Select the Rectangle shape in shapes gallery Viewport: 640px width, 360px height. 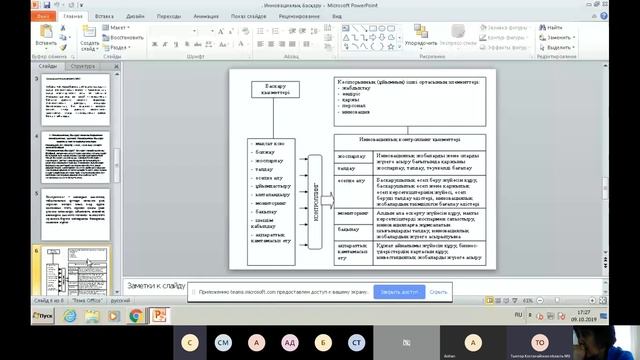[x=373, y=28]
